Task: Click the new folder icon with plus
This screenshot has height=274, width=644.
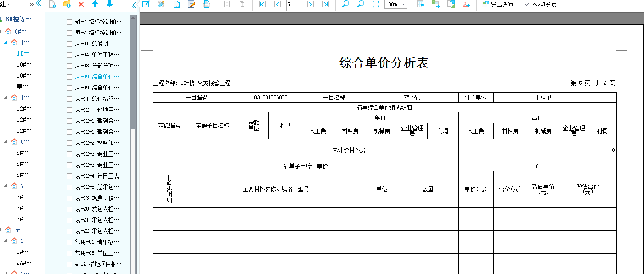Action: point(67,5)
